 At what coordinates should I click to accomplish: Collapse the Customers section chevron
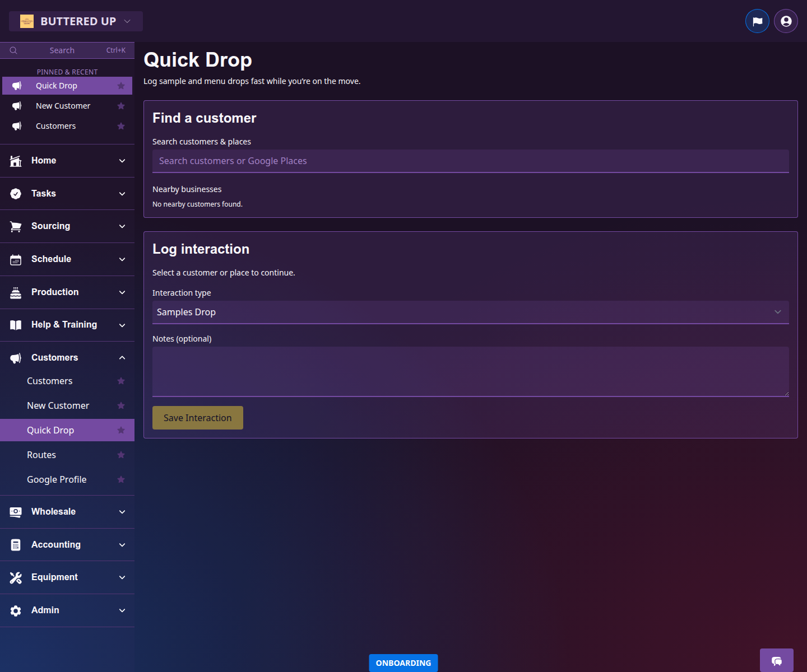point(122,357)
